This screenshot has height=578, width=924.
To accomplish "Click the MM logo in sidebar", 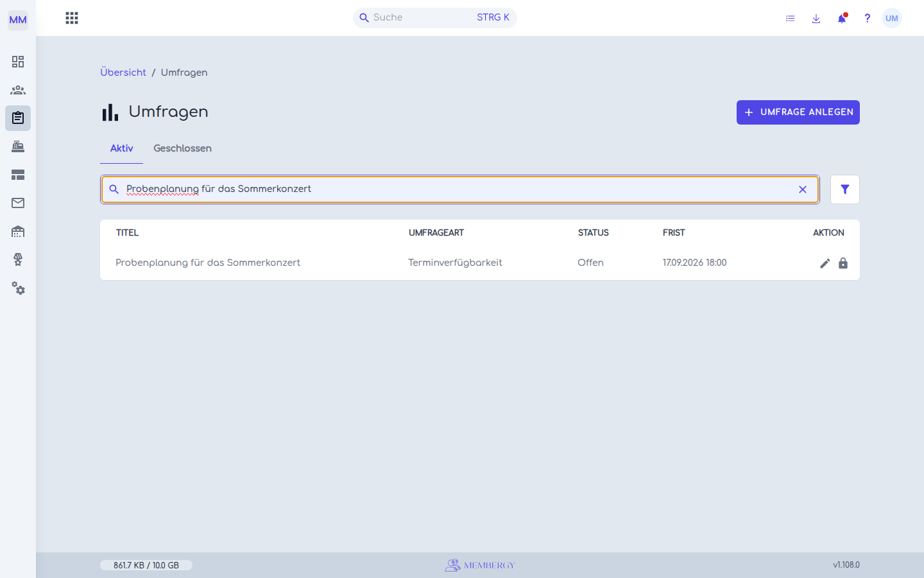I will [x=18, y=20].
